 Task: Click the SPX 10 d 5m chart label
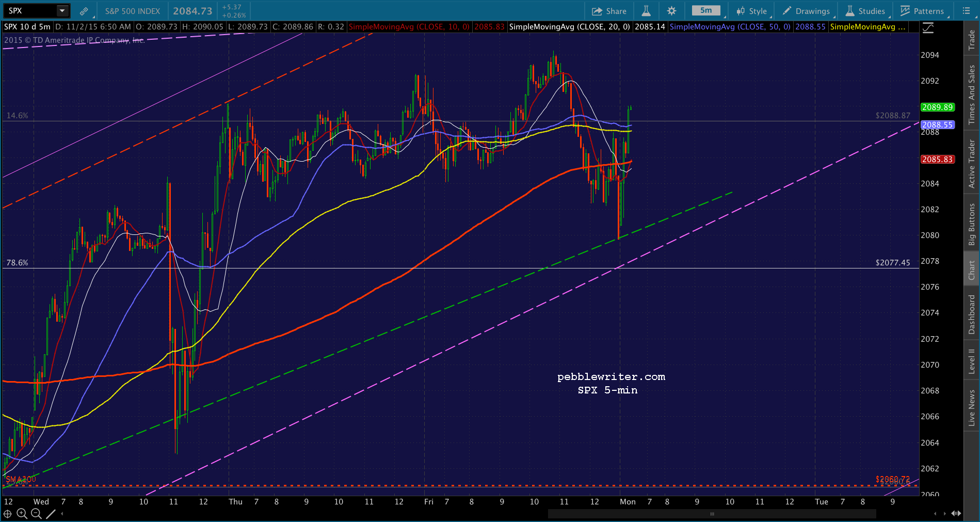[27, 27]
